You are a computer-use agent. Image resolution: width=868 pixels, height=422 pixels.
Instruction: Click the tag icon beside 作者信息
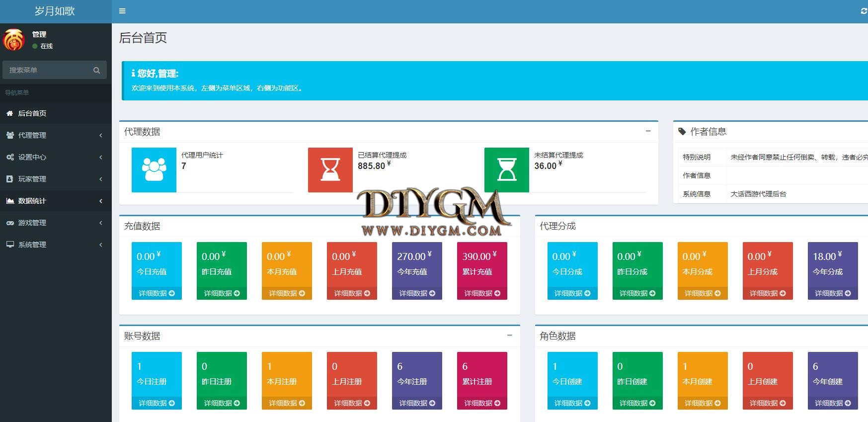click(x=682, y=132)
